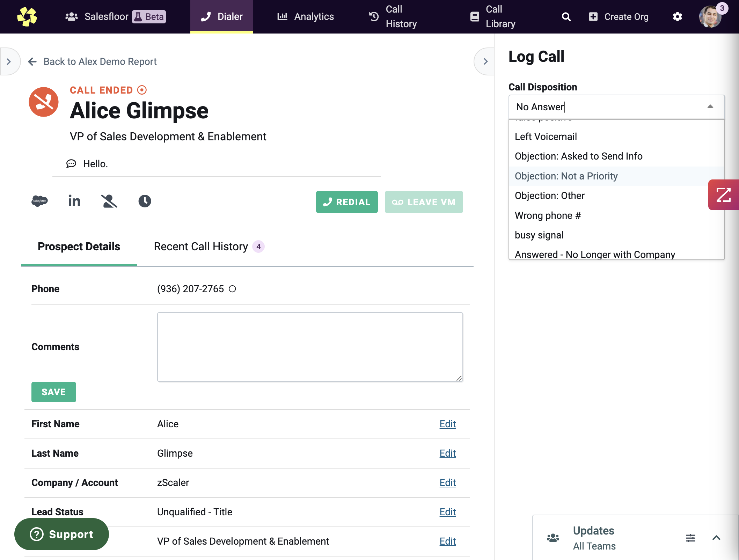Viewport: 739px width, 560px height.
Task: Switch to Recent Call History tab
Action: click(x=209, y=246)
